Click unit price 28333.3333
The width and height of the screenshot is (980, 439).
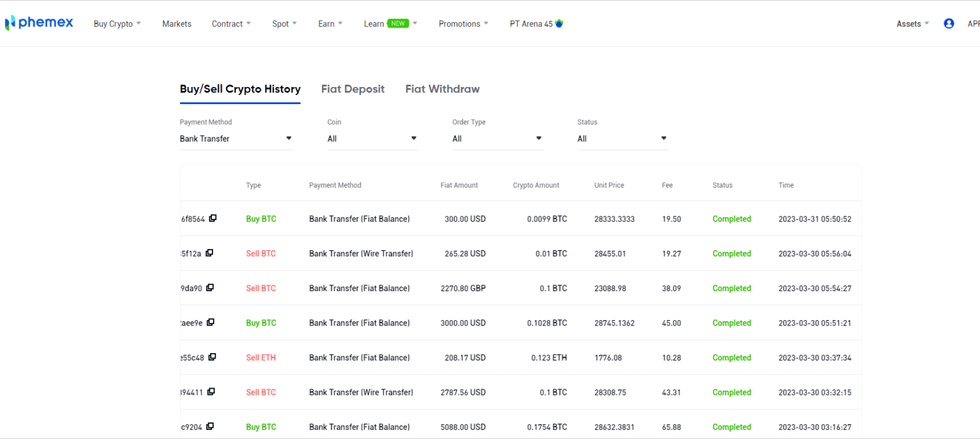614,219
